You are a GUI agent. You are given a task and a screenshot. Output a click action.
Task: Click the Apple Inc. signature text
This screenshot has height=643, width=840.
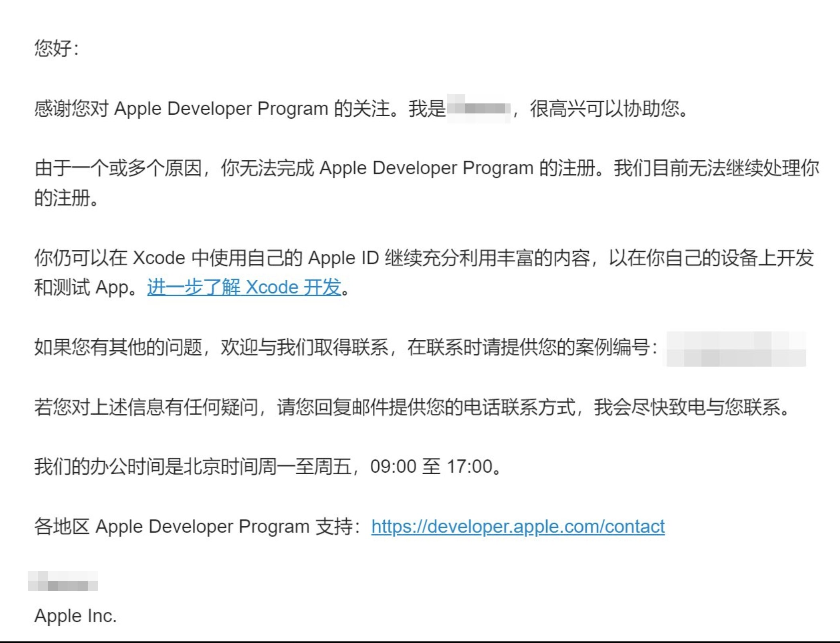[75, 615]
